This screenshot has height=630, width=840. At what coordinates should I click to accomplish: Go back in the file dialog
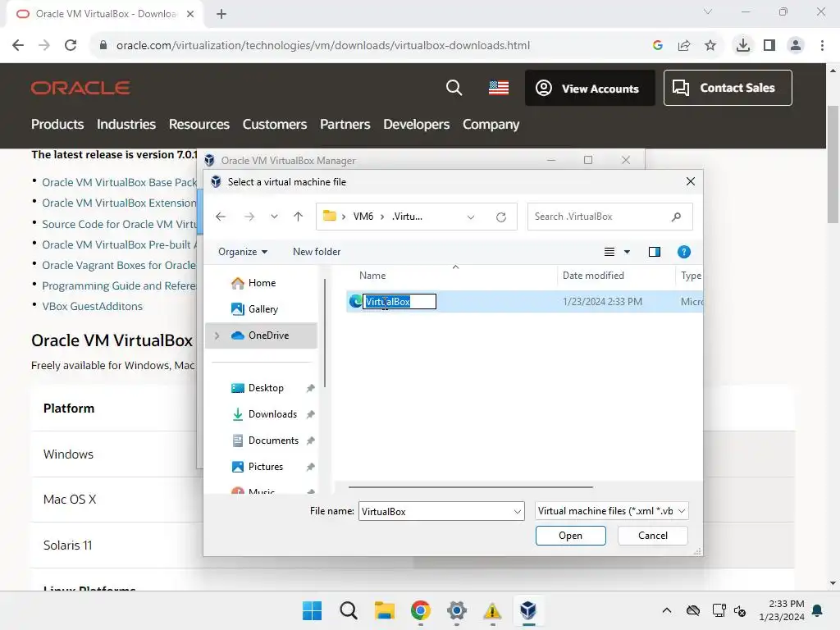(x=221, y=217)
